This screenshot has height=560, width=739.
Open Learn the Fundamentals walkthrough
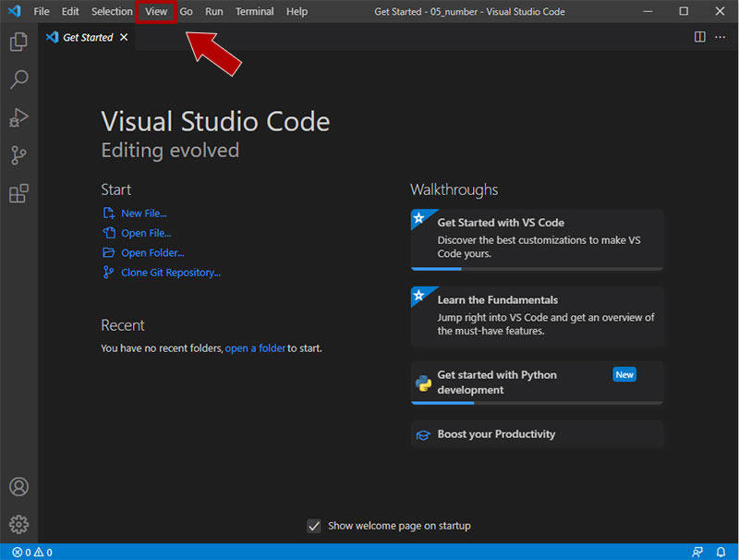click(x=537, y=316)
